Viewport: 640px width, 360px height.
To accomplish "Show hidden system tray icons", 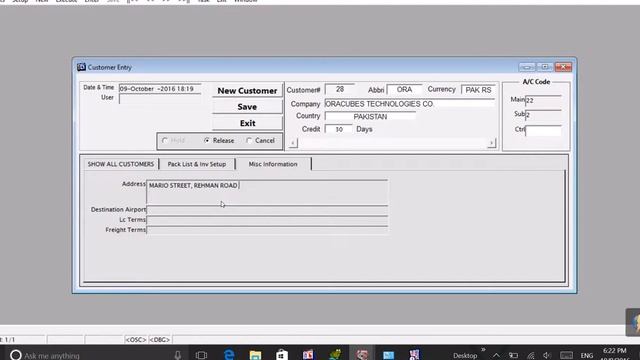I will point(496,356).
